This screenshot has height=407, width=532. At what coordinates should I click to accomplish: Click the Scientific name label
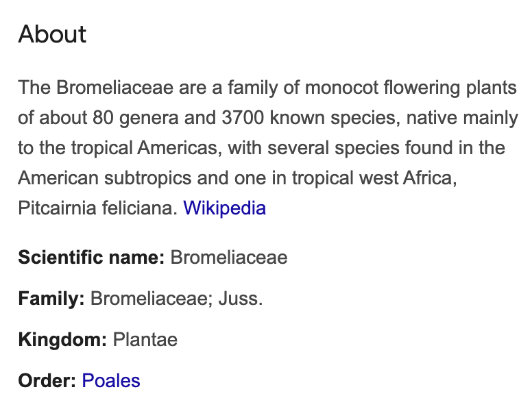pyautogui.click(x=91, y=257)
